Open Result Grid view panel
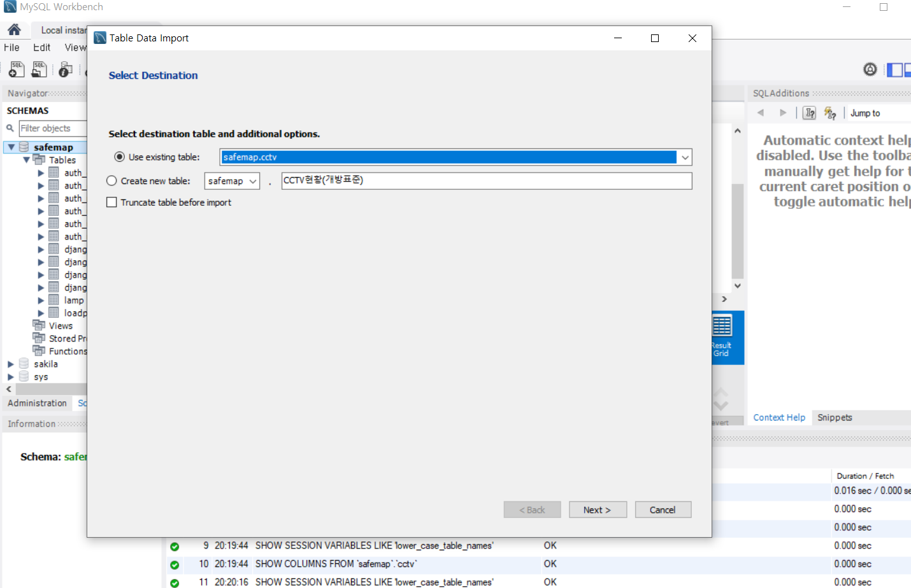The height and width of the screenshot is (588, 911). (722, 336)
